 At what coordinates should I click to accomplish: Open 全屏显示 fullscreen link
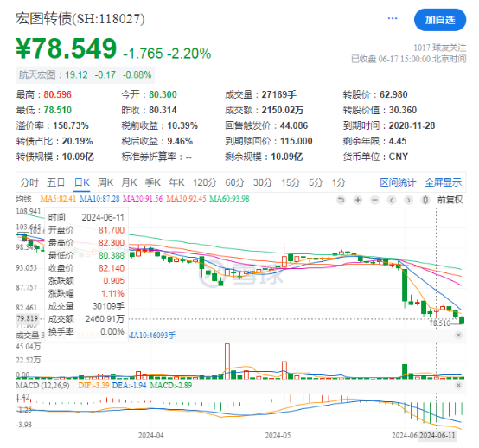(x=444, y=182)
